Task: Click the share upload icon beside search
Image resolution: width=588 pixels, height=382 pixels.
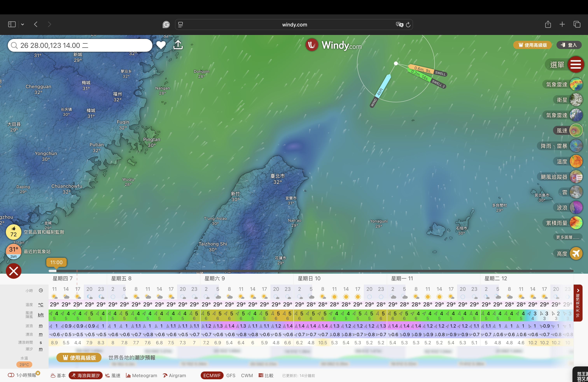Action: [178, 45]
